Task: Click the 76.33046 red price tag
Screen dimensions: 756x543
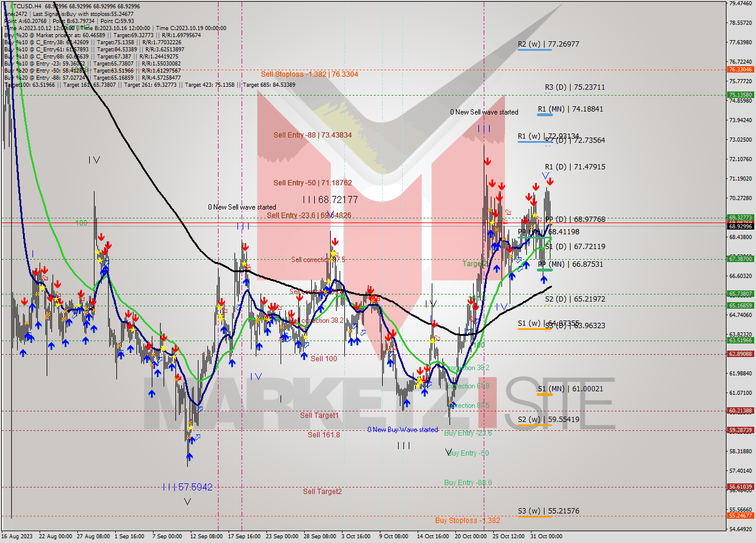Action: (x=741, y=70)
